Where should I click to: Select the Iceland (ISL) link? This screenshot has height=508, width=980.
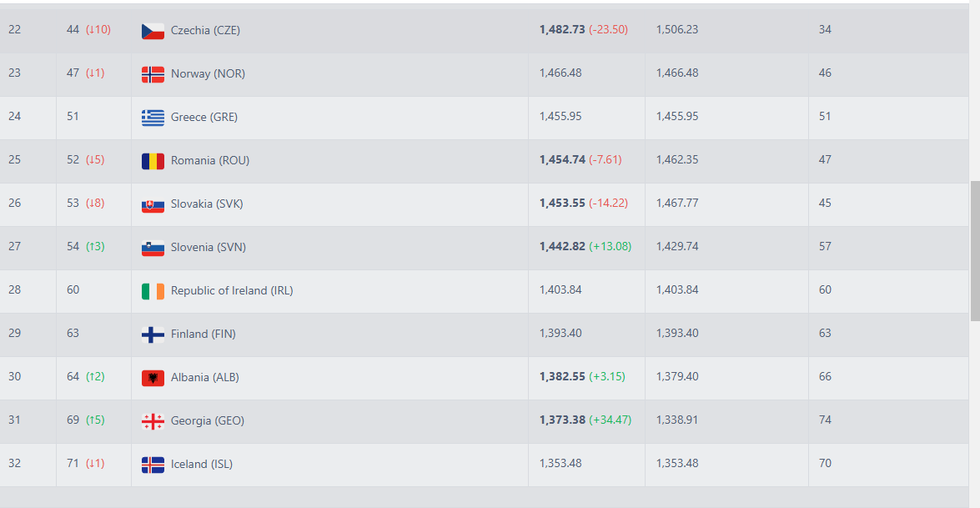(x=202, y=464)
